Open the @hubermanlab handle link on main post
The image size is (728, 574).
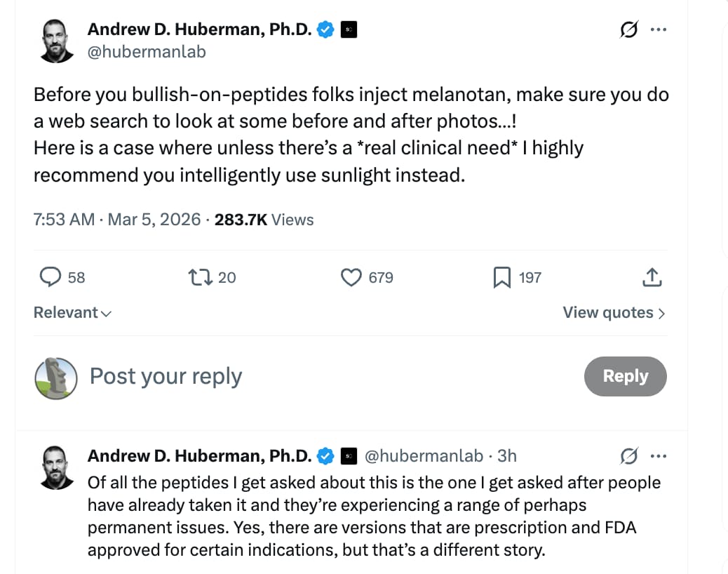[147, 52]
